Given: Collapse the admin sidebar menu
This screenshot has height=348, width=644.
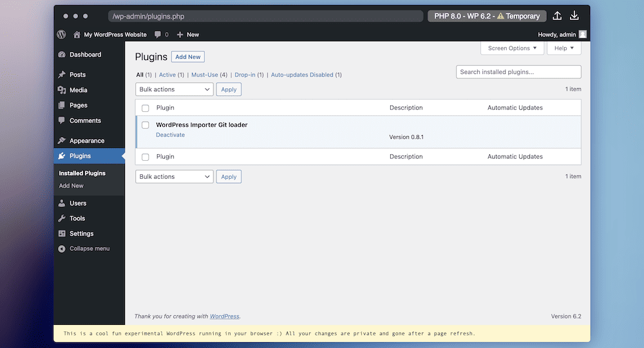Looking at the screenshot, I should [x=89, y=249].
